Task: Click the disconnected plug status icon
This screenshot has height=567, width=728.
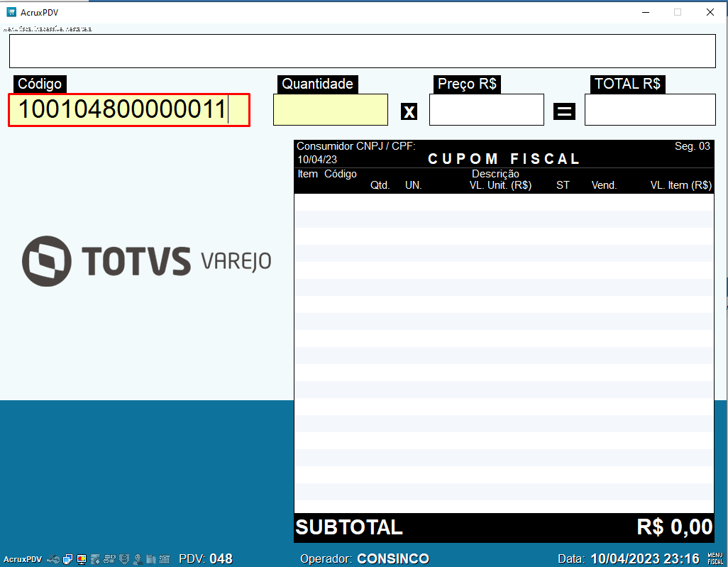Action: coord(53,559)
